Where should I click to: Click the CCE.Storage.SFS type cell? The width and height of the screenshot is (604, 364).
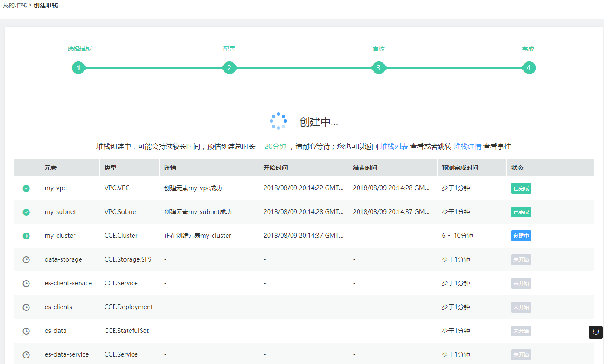128,260
